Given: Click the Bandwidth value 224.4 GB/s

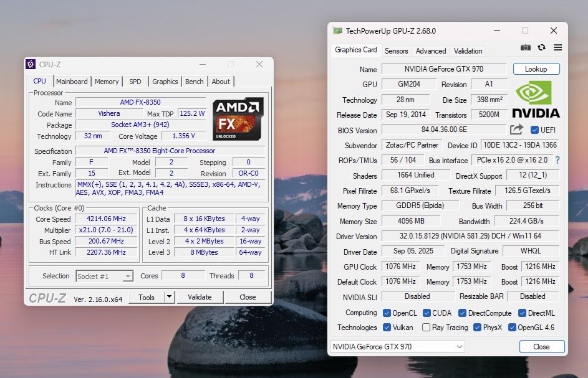Looking at the screenshot, I should tap(526, 221).
